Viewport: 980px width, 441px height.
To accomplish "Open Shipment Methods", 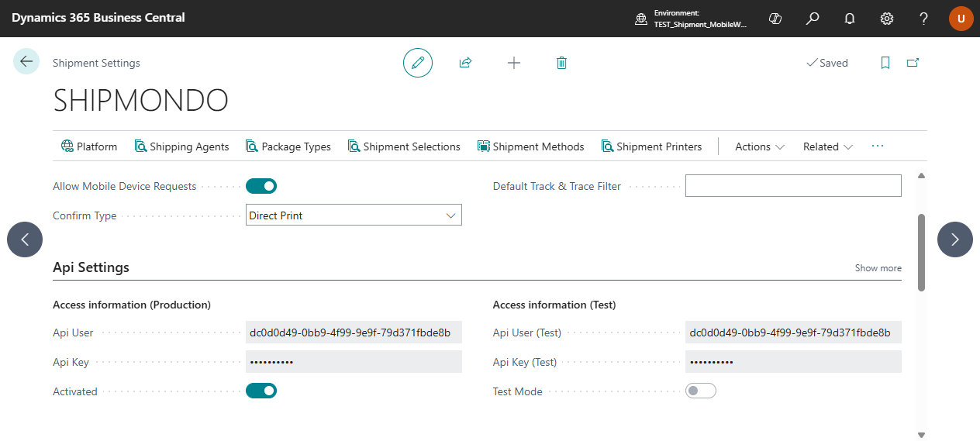I will coord(531,146).
